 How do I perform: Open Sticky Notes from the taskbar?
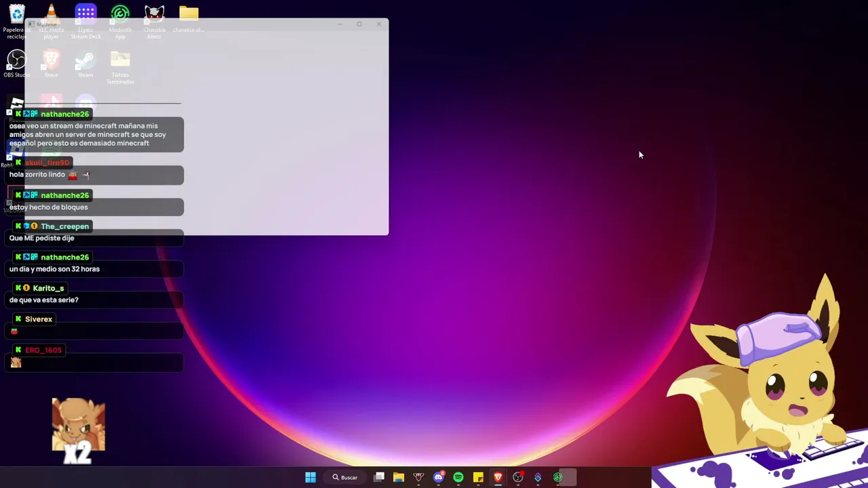pyautogui.click(x=478, y=477)
